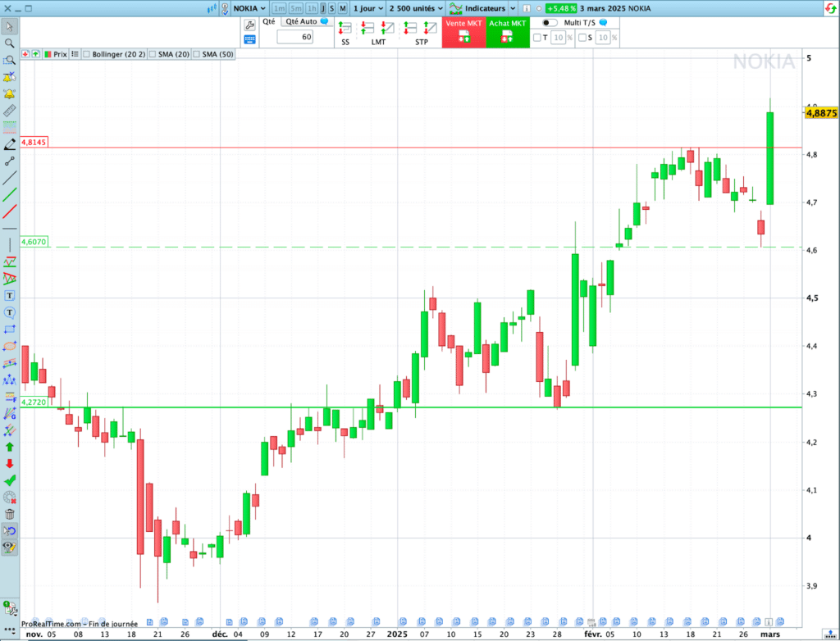Enable the SMA (20) checkbox
The height and width of the screenshot is (641, 840).
pyautogui.click(x=153, y=54)
